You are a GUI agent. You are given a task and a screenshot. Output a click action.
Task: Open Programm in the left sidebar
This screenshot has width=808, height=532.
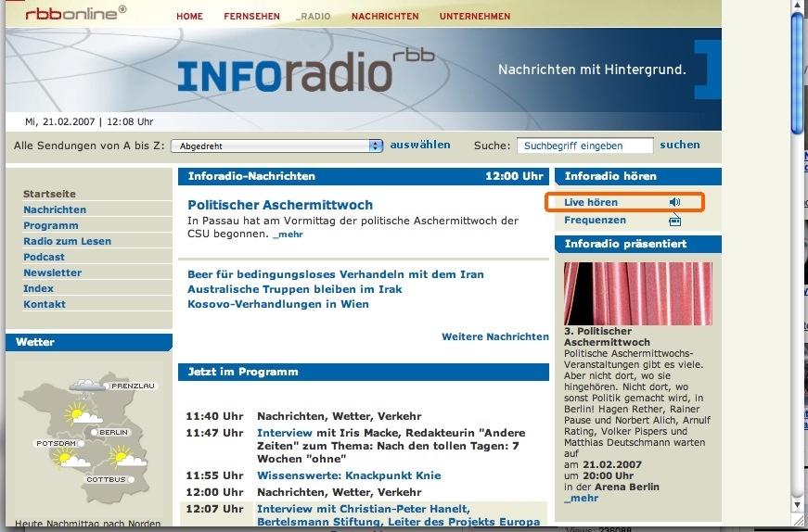(x=50, y=225)
